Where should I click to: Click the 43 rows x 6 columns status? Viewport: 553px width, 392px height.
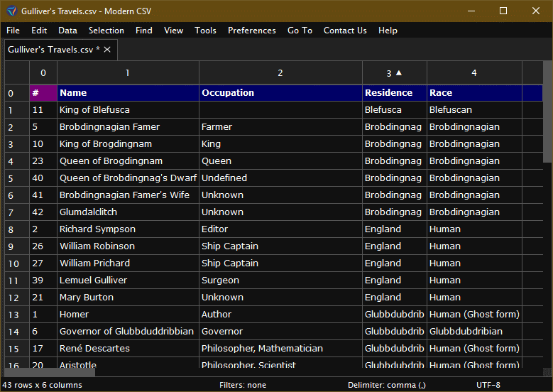(x=43, y=385)
